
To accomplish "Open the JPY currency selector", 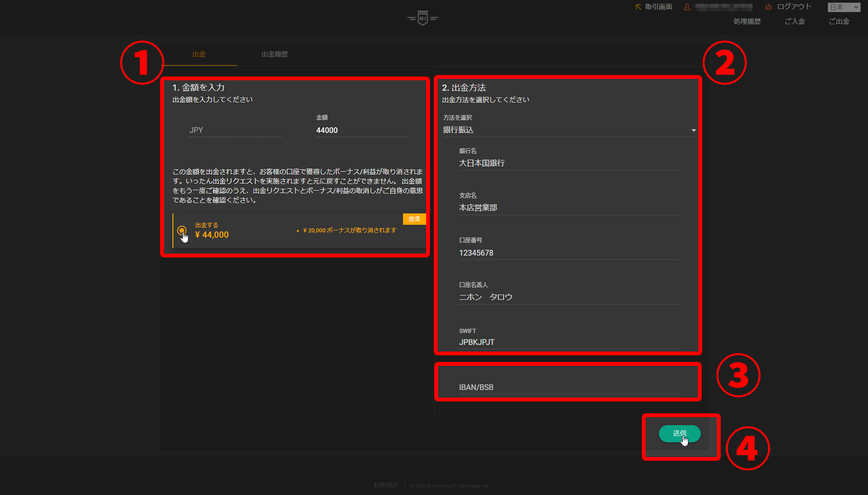I will [x=235, y=130].
